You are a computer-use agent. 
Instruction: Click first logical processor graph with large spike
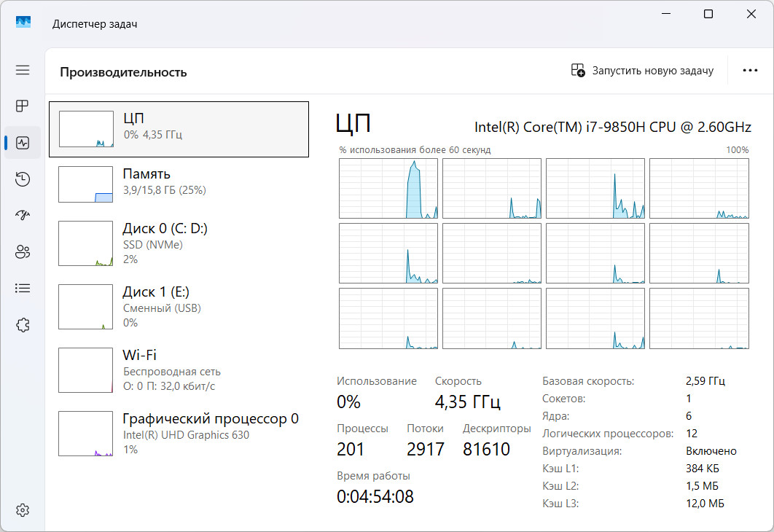388,189
